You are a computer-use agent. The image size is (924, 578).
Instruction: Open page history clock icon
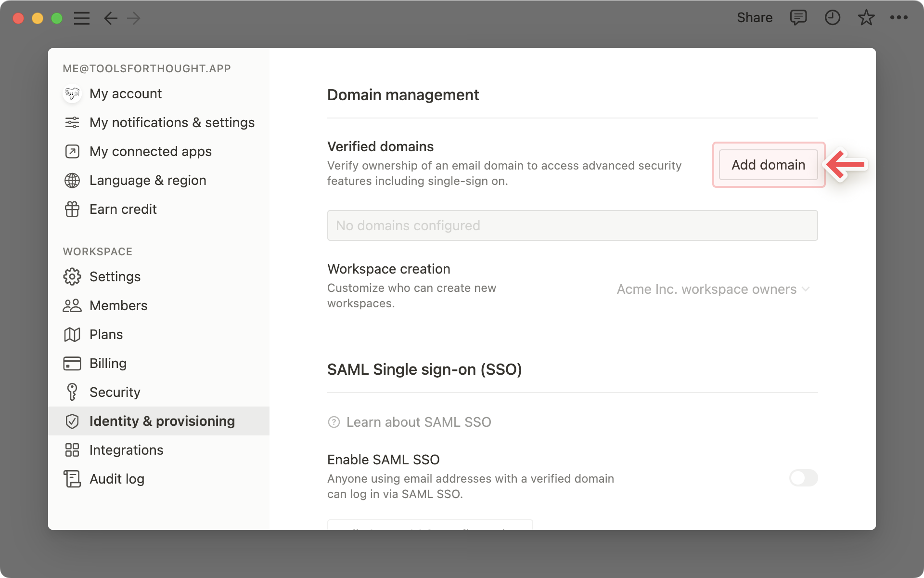tap(832, 18)
